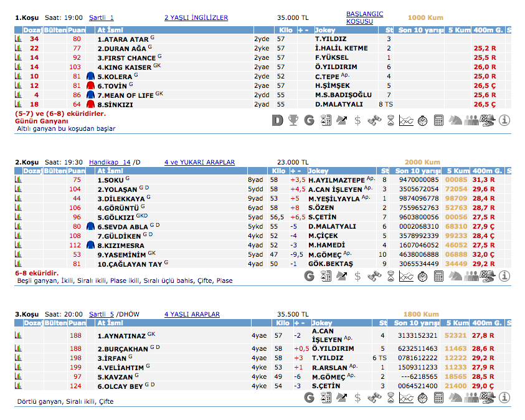This screenshot has width=525, height=420.
Task: Click the dollar sign icon under race 2
Action: point(357,276)
